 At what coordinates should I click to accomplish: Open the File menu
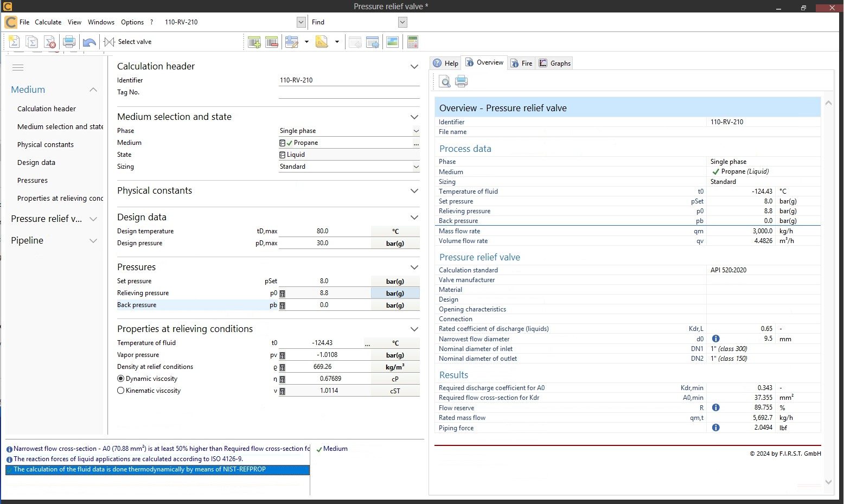(24, 22)
